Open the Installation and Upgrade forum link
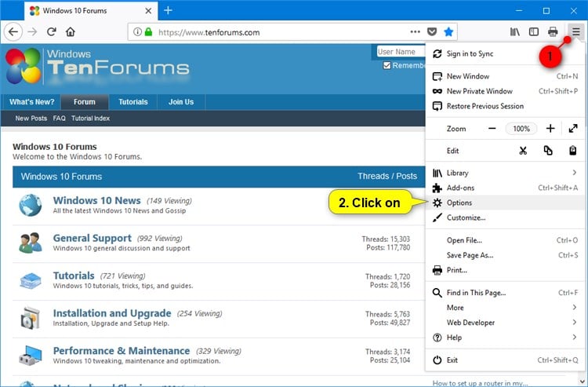The width and height of the screenshot is (588, 387). point(112,313)
